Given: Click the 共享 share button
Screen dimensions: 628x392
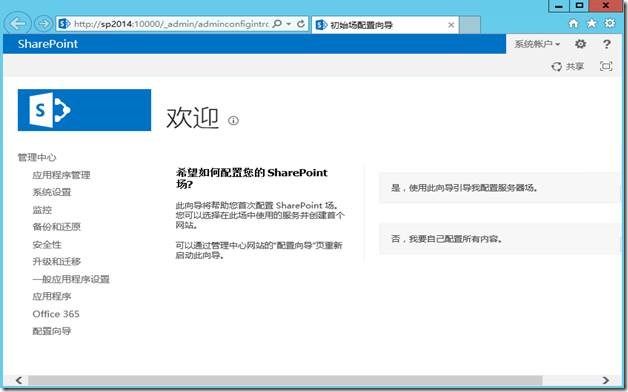Looking at the screenshot, I should 568,66.
